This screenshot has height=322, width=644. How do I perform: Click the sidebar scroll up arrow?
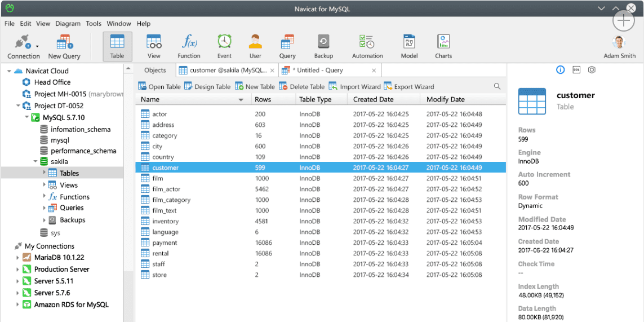[x=128, y=68]
